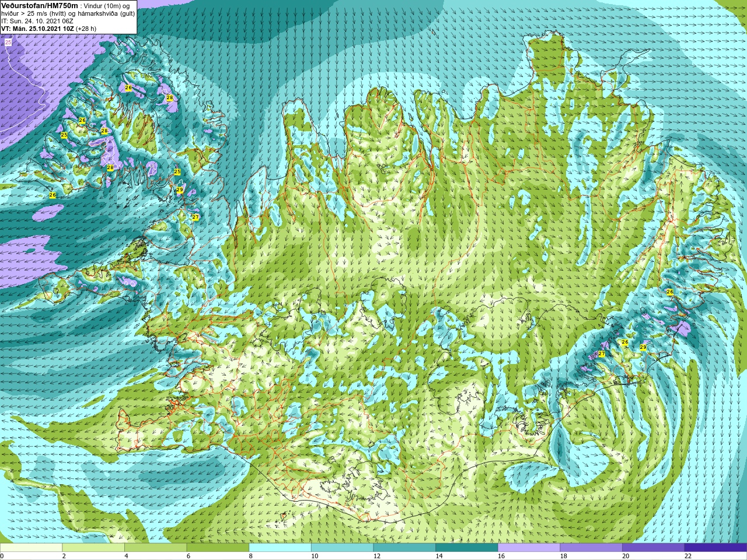Click the legend tick label '0'
This screenshot has width=747, height=560.
tap(2, 556)
